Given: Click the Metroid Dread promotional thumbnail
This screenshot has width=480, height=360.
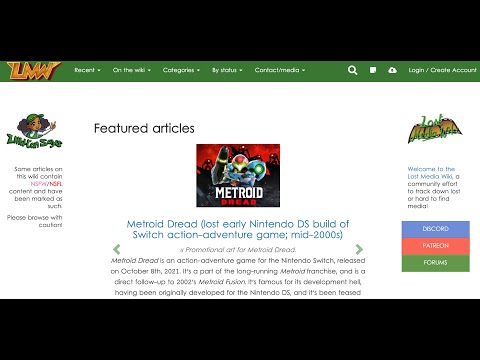Looking at the screenshot, I should [238, 175].
